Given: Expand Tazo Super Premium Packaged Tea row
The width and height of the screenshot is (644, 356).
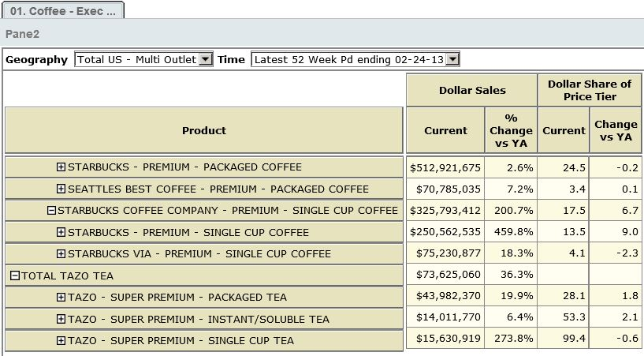Looking at the screenshot, I should point(61,298).
